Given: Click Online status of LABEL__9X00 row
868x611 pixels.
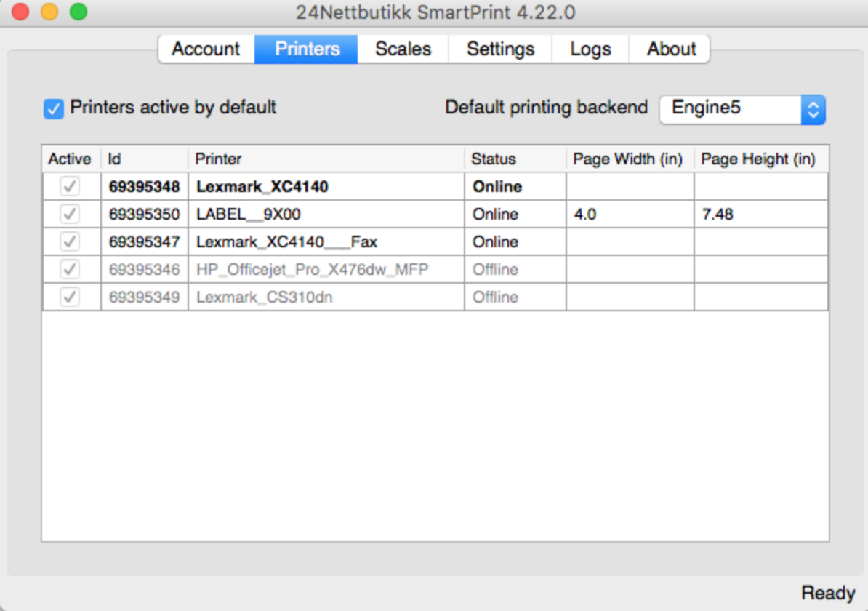Looking at the screenshot, I should (496, 215).
